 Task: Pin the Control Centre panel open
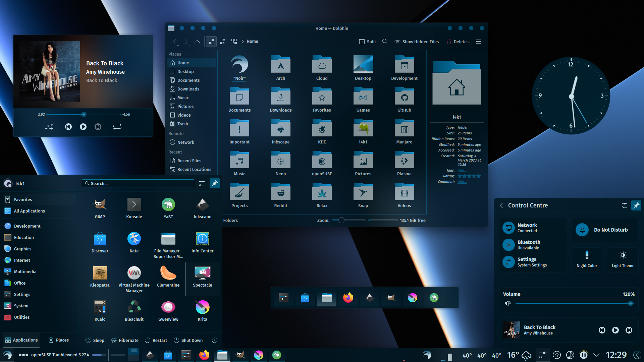pyautogui.click(x=636, y=205)
